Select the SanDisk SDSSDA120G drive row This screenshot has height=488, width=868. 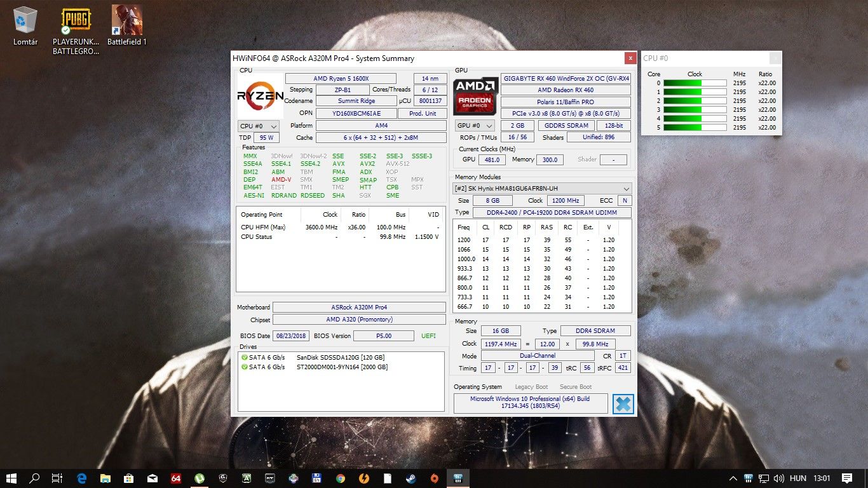(341, 358)
